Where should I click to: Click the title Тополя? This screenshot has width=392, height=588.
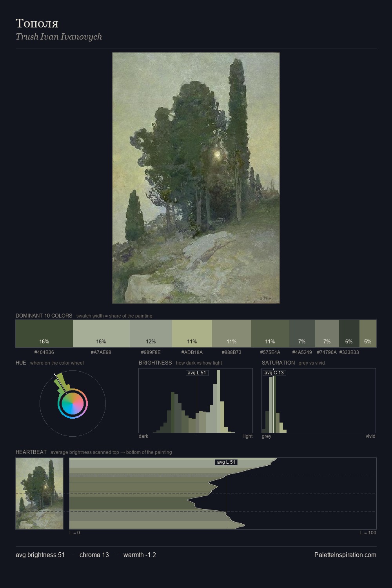tap(37, 23)
